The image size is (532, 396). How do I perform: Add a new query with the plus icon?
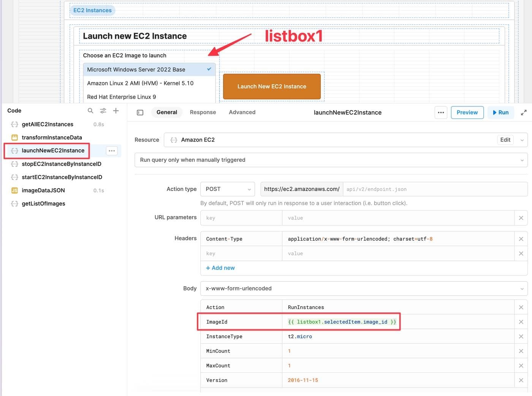pos(116,110)
